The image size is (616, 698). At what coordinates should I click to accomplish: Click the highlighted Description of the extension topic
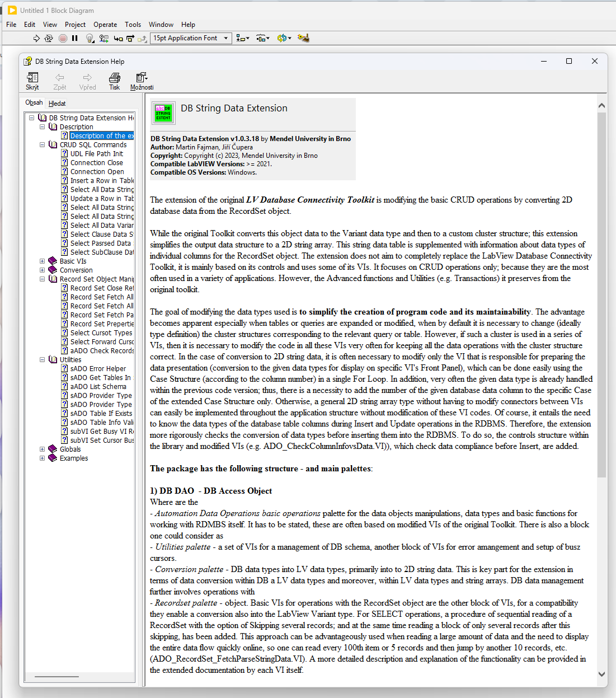[x=102, y=135]
